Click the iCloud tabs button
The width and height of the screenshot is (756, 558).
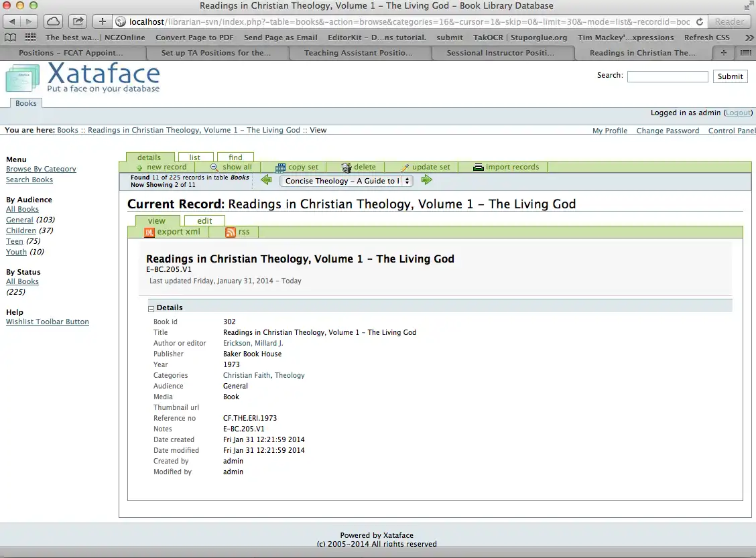[54, 21]
